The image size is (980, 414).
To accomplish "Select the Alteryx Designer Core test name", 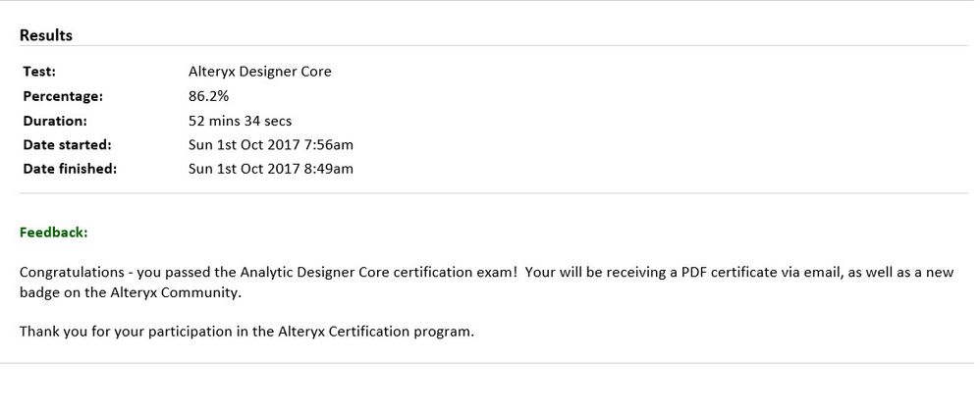I will click(x=259, y=72).
